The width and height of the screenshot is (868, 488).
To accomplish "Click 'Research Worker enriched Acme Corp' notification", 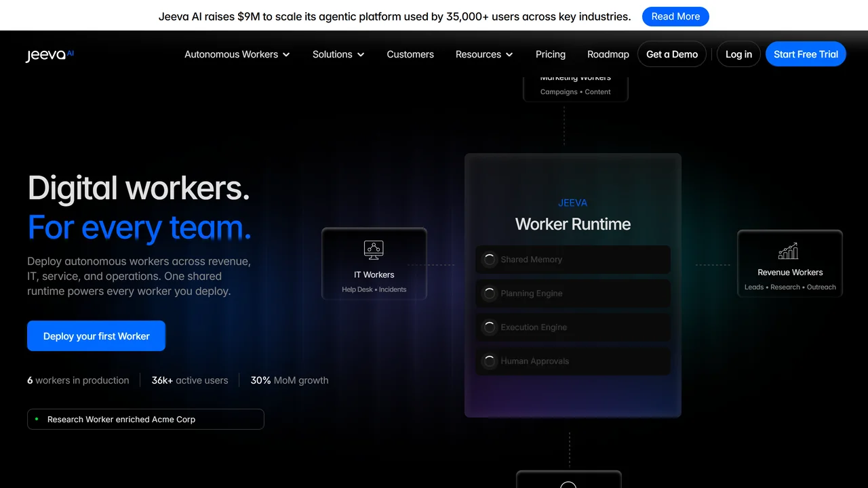I will (146, 419).
